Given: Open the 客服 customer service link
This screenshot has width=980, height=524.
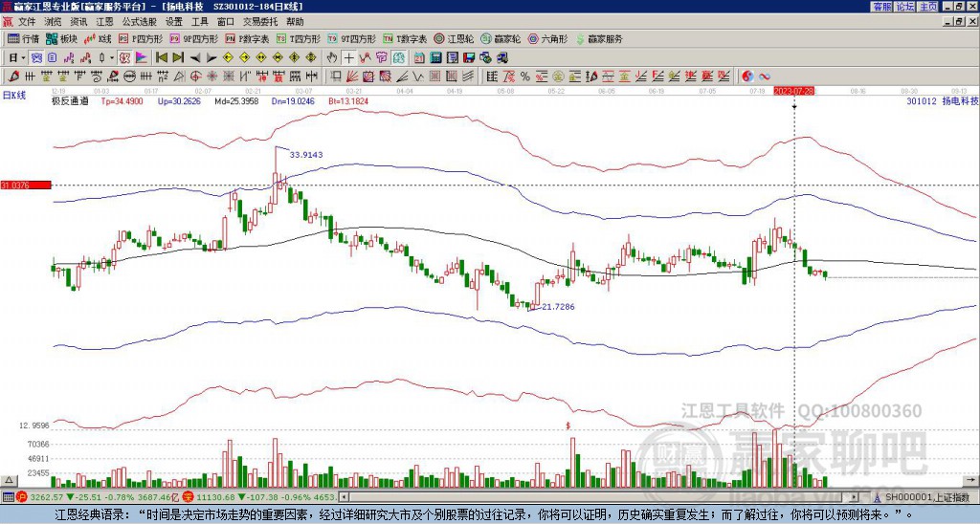Looking at the screenshot, I should pos(881,6).
